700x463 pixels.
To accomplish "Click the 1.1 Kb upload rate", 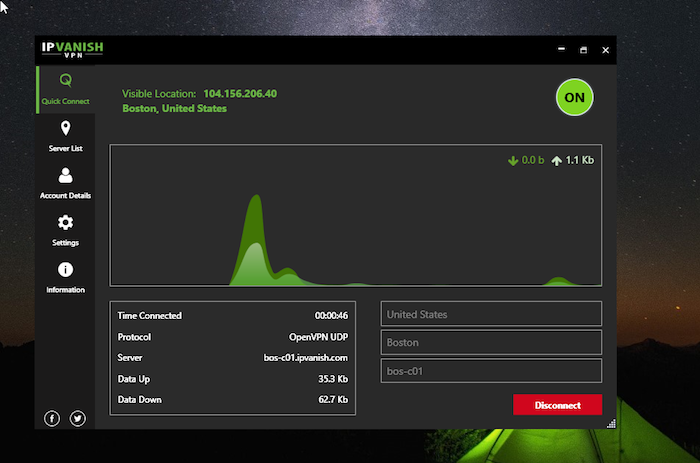I will (x=580, y=160).
